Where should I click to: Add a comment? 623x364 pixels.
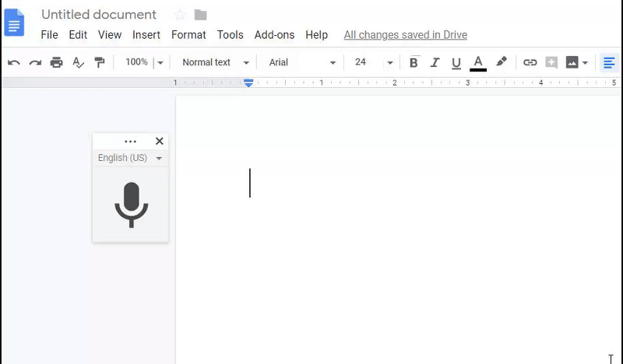551,62
